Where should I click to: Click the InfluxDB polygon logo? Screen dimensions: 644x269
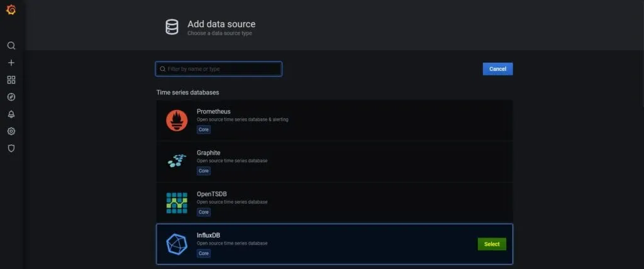(177, 244)
